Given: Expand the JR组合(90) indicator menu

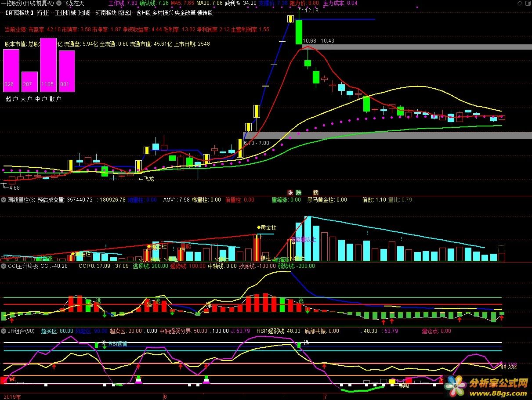Looking at the screenshot, I should coord(4,331).
